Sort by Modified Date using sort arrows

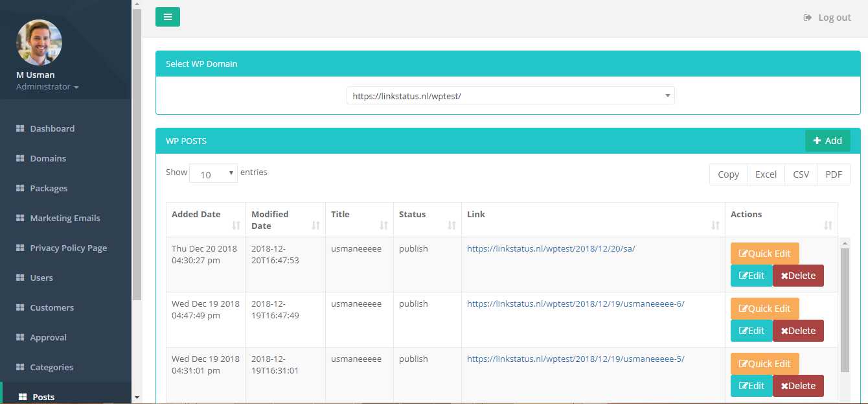[x=315, y=225]
